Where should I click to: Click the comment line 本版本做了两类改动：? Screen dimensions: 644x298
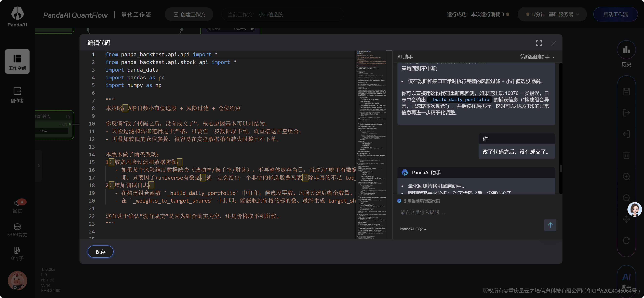click(132, 154)
